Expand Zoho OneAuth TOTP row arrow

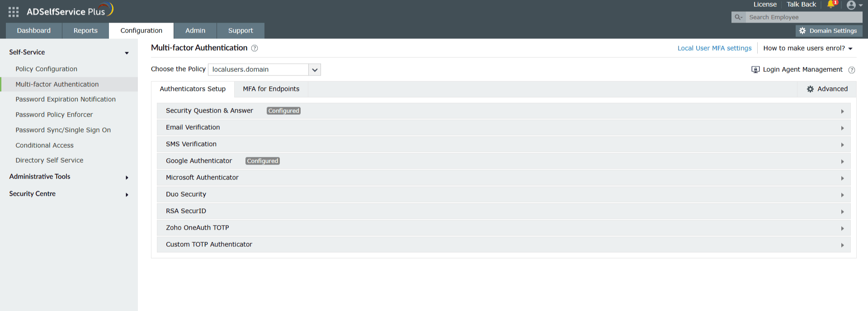pyautogui.click(x=842, y=228)
